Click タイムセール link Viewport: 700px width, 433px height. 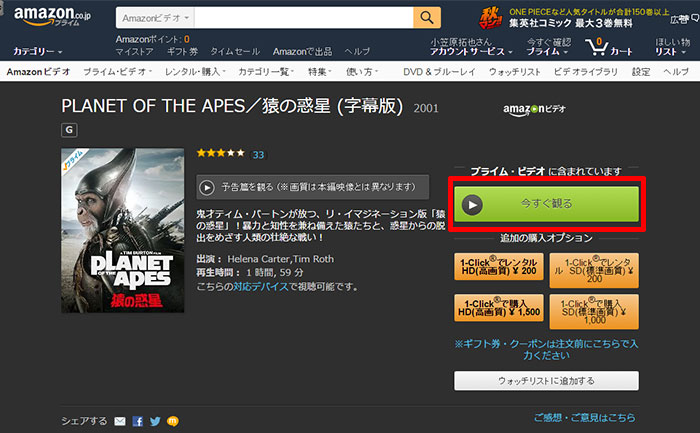[x=235, y=52]
